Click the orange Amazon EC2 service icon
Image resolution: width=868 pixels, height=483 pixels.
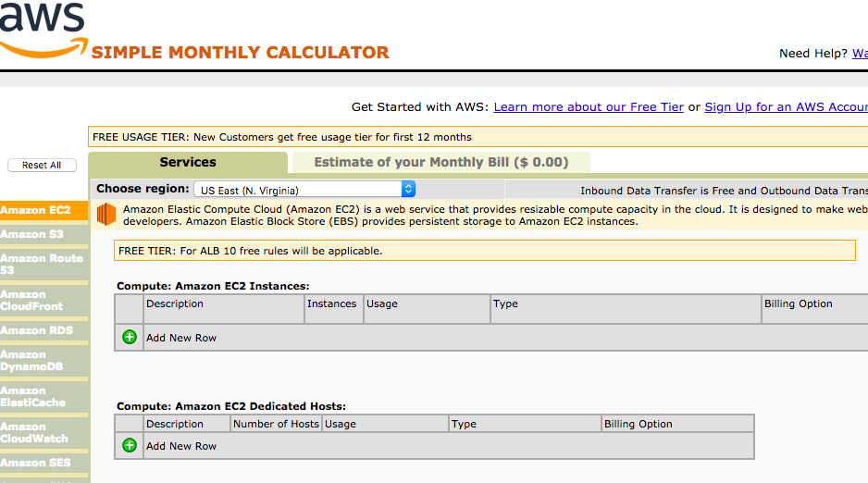[x=106, y=214]
